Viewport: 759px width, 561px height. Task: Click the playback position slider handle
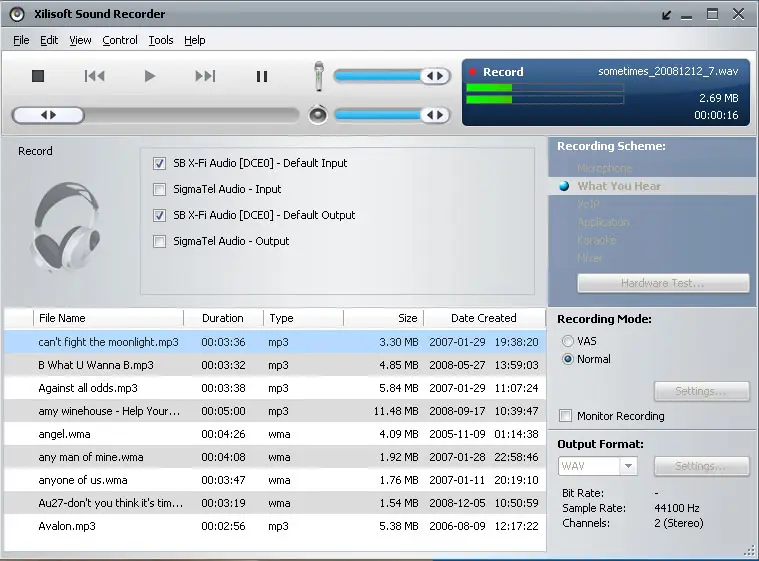pyautogui.click(x=48, y=115)
